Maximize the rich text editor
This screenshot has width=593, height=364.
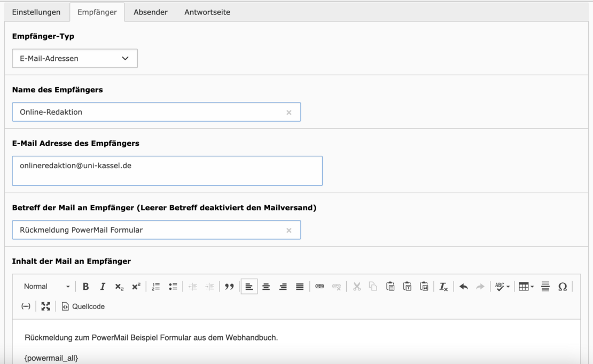(45, 306)
